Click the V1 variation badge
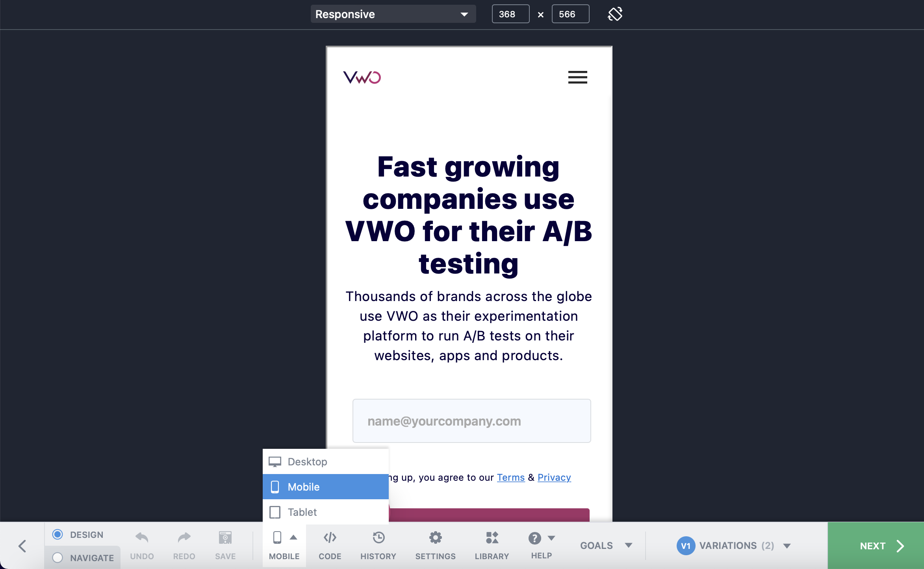This screenshot has width=924, height=569. point(686,546)
